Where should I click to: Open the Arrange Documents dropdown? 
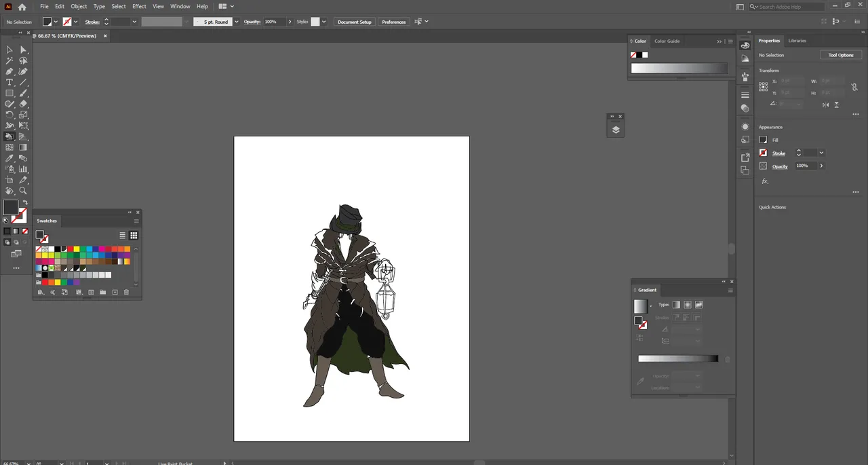pos(225,7)
